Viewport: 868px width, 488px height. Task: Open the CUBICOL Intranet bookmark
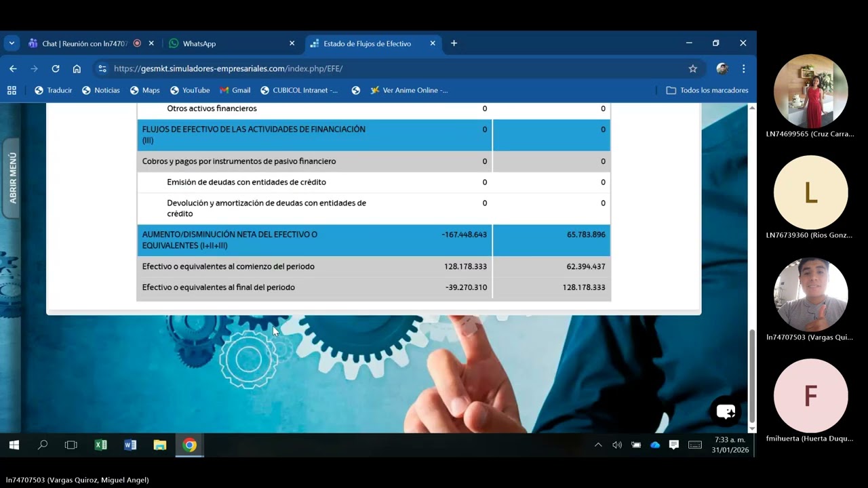(x=299, y=90)
